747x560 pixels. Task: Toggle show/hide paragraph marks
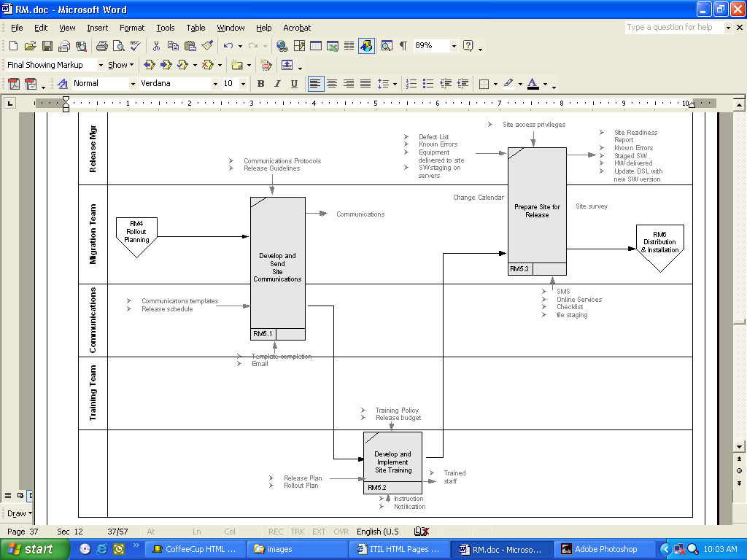pos(403,46)
